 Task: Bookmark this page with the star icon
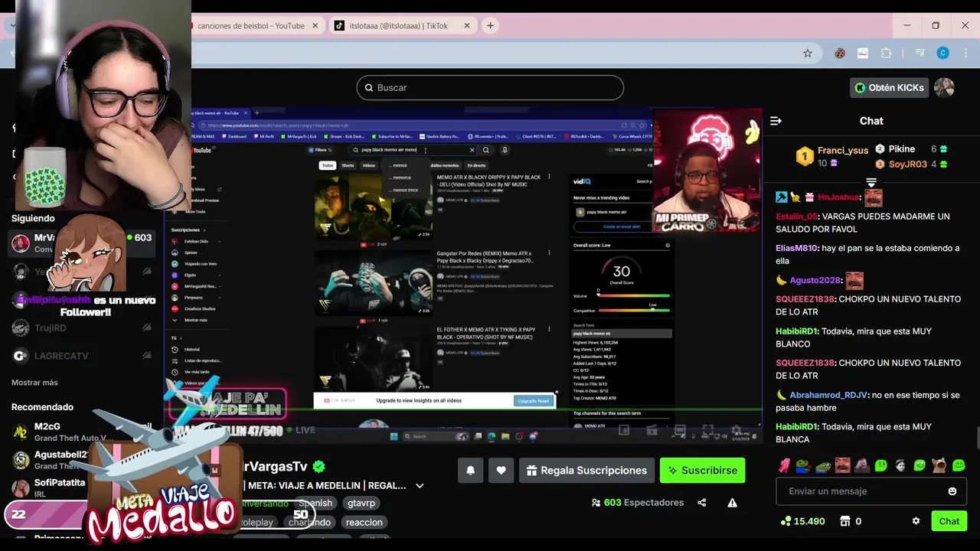[x=807, y=53]
